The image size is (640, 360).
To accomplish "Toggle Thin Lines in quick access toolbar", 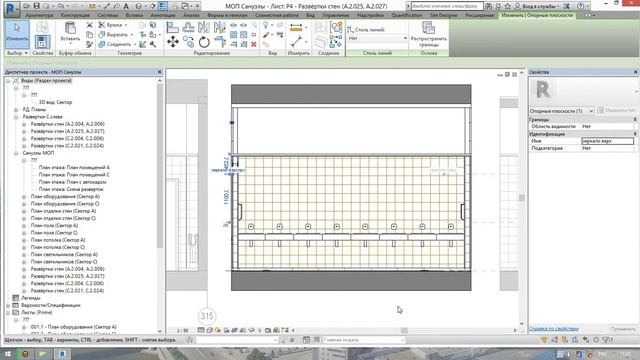I will (162, 6).
